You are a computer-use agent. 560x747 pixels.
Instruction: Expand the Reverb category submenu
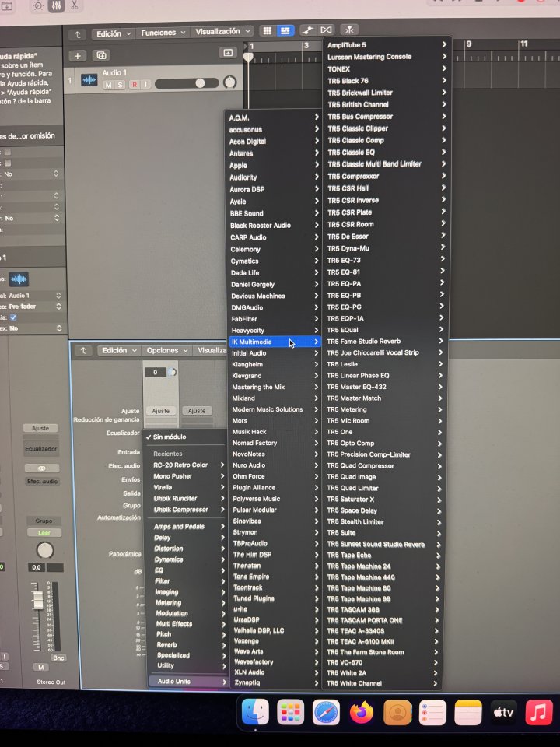pyautogui.click(x=188, y=644)
